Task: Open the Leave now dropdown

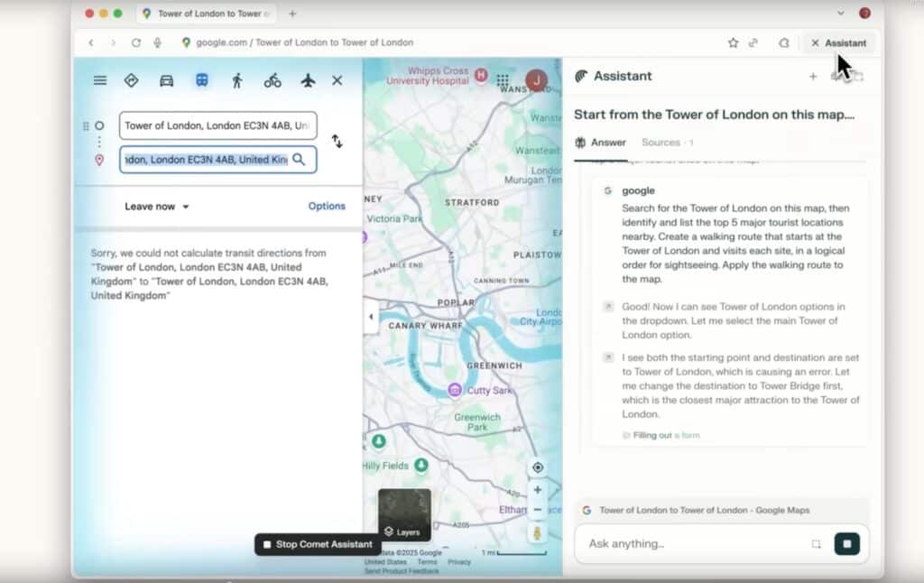Action: [157, 207]
